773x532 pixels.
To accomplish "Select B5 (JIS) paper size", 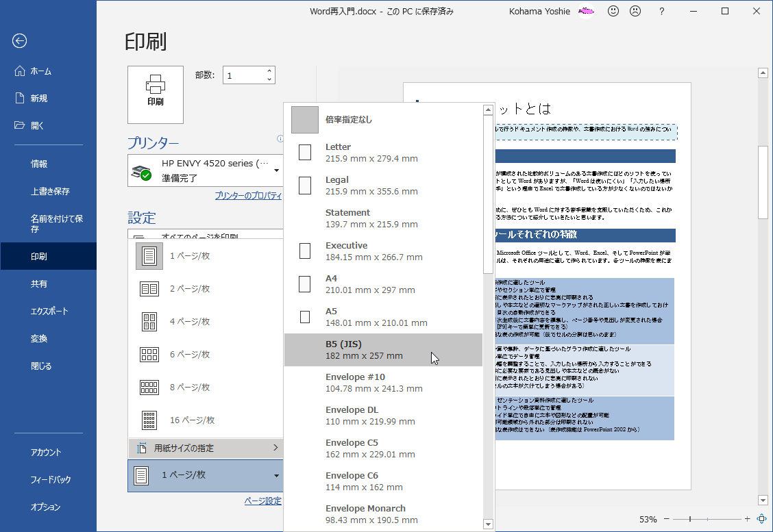I will coord(384,350).
